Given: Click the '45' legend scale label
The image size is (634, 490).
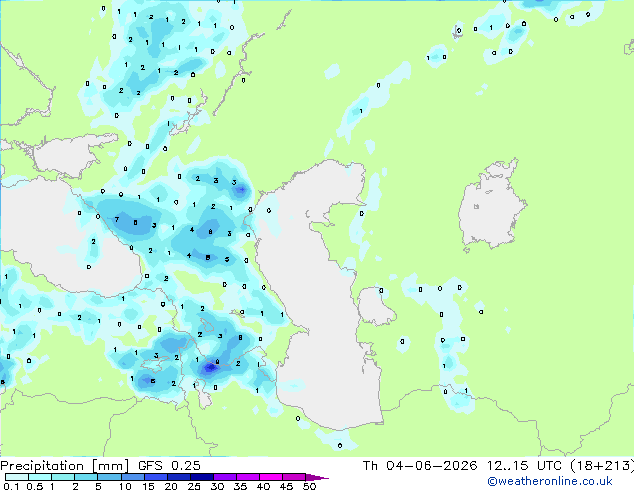Looking at the screenshot, I should click(x=286, y=486).
